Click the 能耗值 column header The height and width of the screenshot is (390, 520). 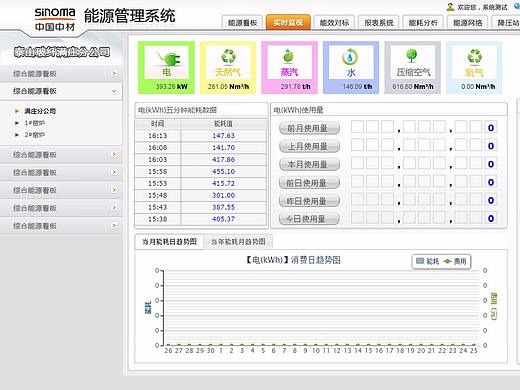click(223, 124)
